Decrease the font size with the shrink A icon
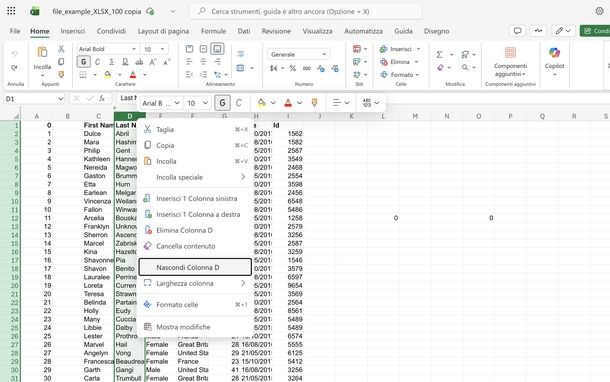Screen dimensions: 610x382 [167, 62]
